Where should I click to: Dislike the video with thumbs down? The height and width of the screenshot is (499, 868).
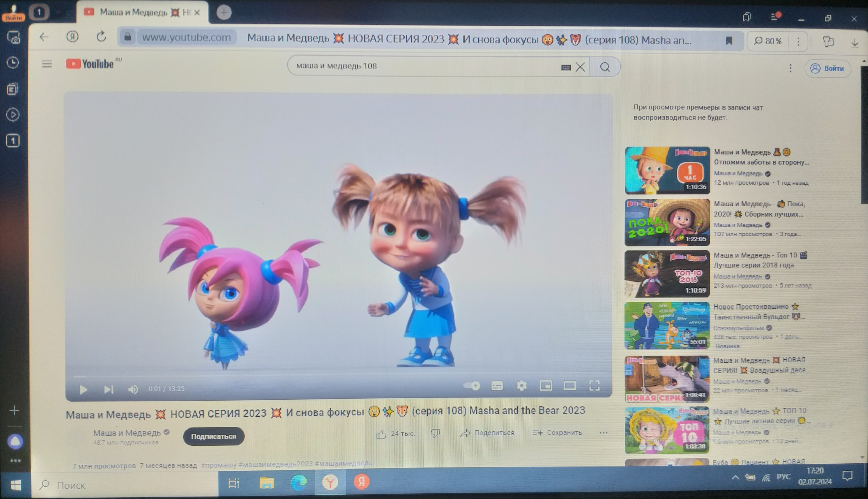pyautogui.click(x=436, y=434)
